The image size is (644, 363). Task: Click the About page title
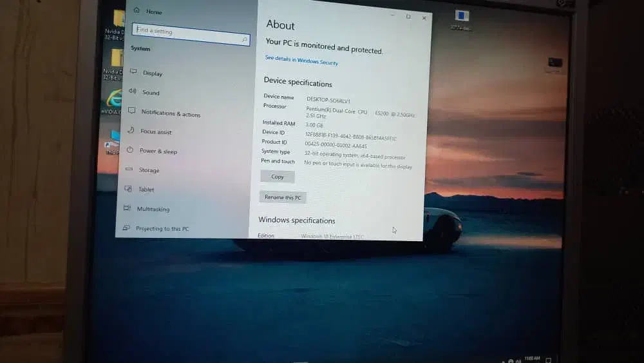tap(281, 25)
